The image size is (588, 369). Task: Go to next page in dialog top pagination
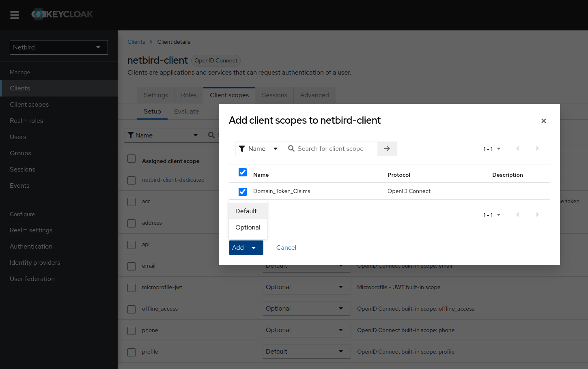pyautogui.click(x=537, y=149)
